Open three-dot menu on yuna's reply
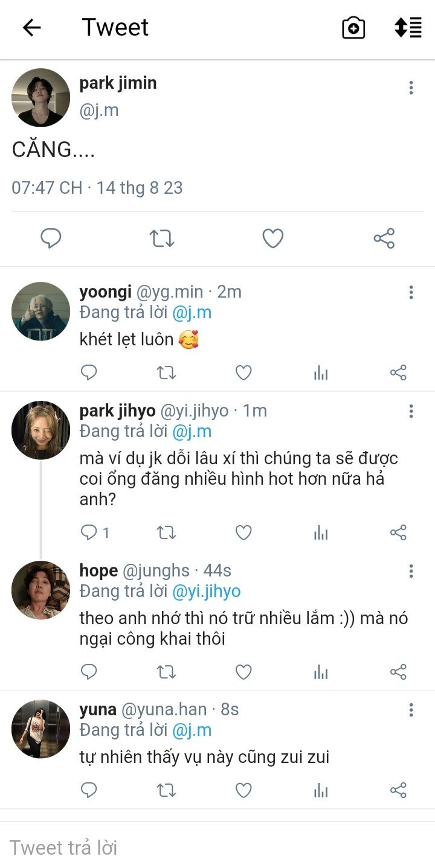This screenshot has width=435, height=868. point(411,710)
